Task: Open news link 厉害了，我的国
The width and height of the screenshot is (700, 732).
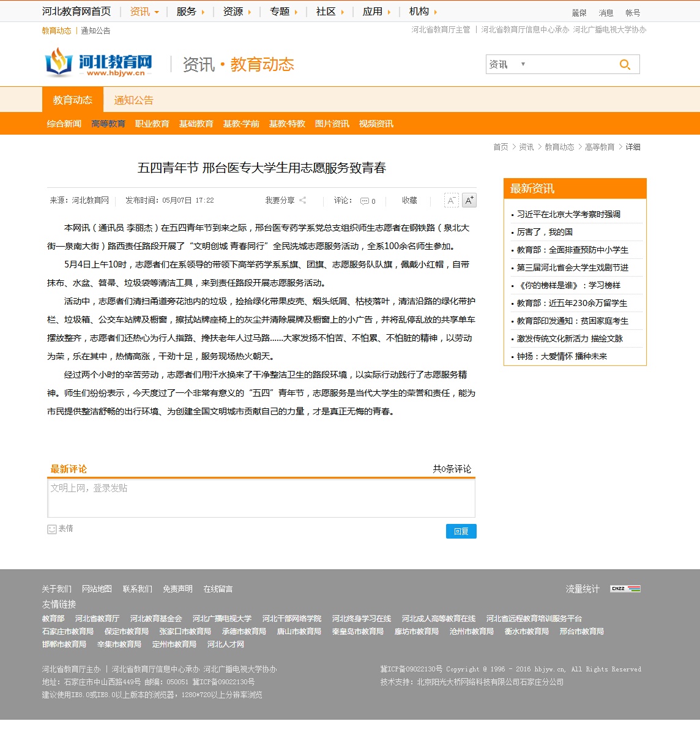Action: [545, 232]
